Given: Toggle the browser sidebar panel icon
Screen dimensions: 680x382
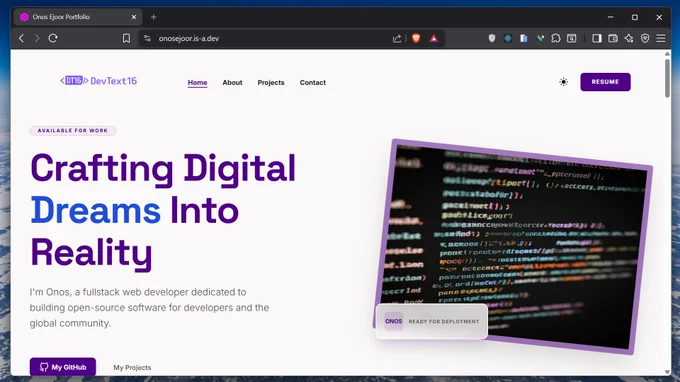Looking at the screenshot, I should pos(597,38).
